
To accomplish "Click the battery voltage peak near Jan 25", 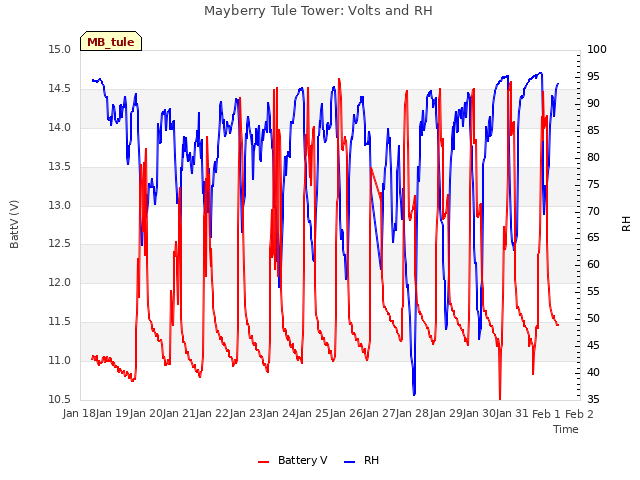I will (339, 79).
